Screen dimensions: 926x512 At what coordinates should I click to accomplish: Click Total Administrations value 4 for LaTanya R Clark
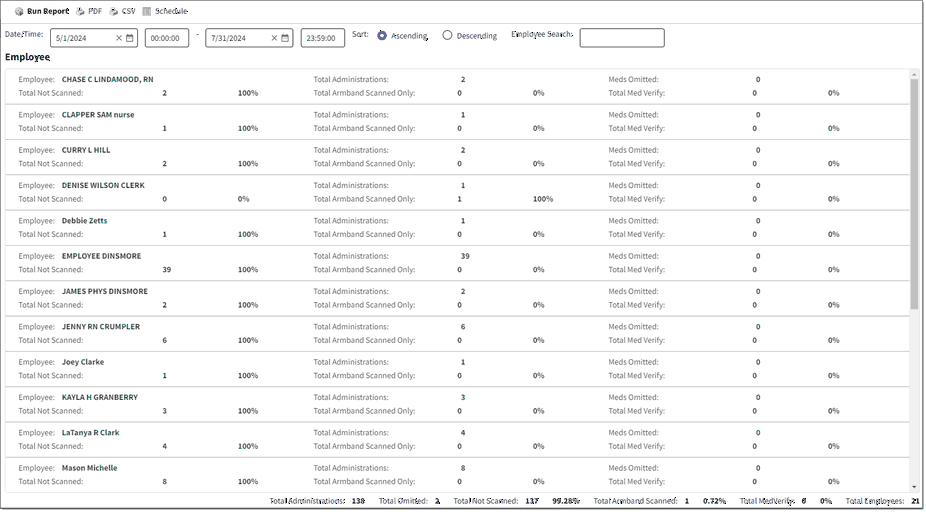pyautogui.click(x=463, y=433)
